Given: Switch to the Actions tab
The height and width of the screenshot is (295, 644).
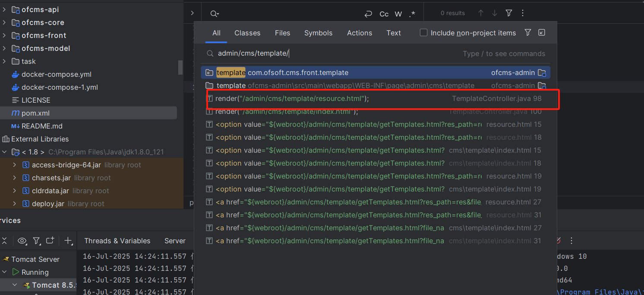Looking at the screenshot, I should (360, 33).
